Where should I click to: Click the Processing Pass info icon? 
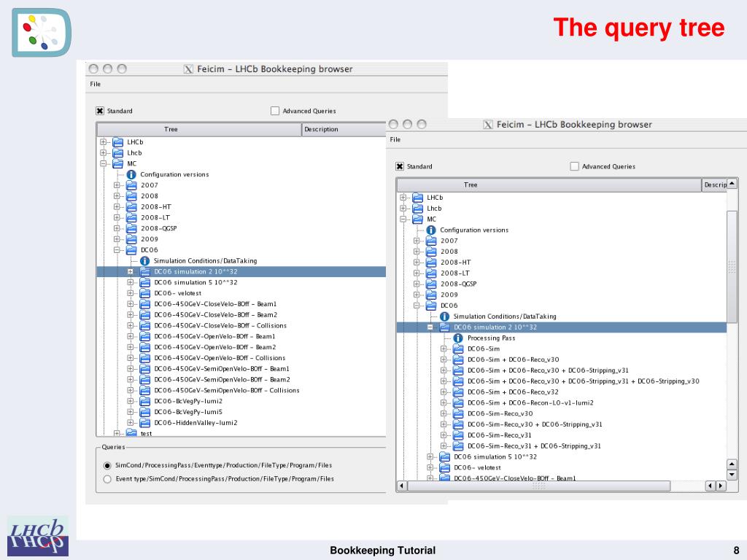(x=458, y=338)
